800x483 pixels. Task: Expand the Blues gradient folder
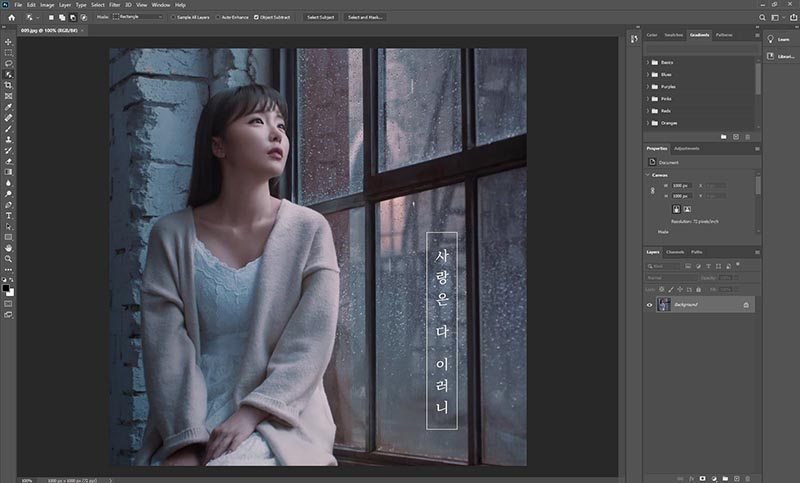(648, 74)
